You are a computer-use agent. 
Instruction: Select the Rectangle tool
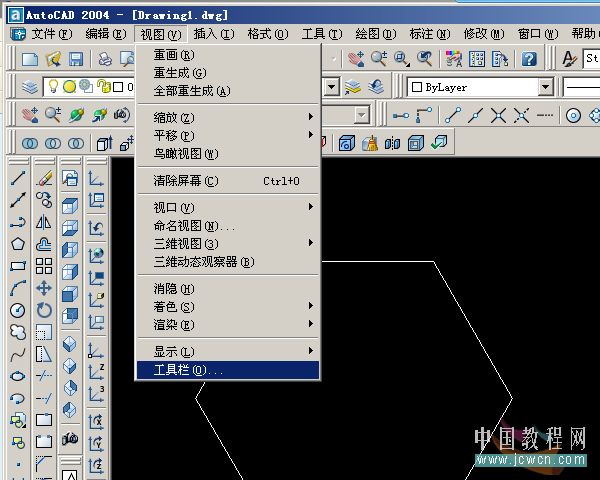pyautogui.click(x=18, y=266)
